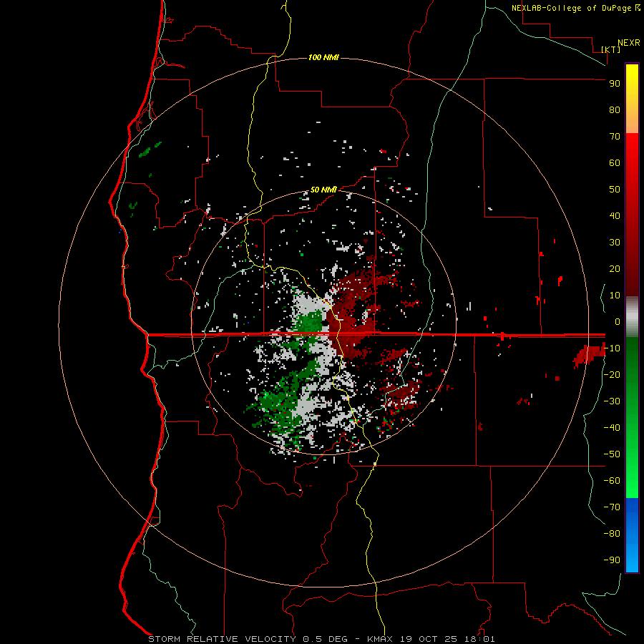Image resolution: width=644 pixels, height=644 pixels.
Task: Click the -70 value on the scale
Action: pos(612,507)
